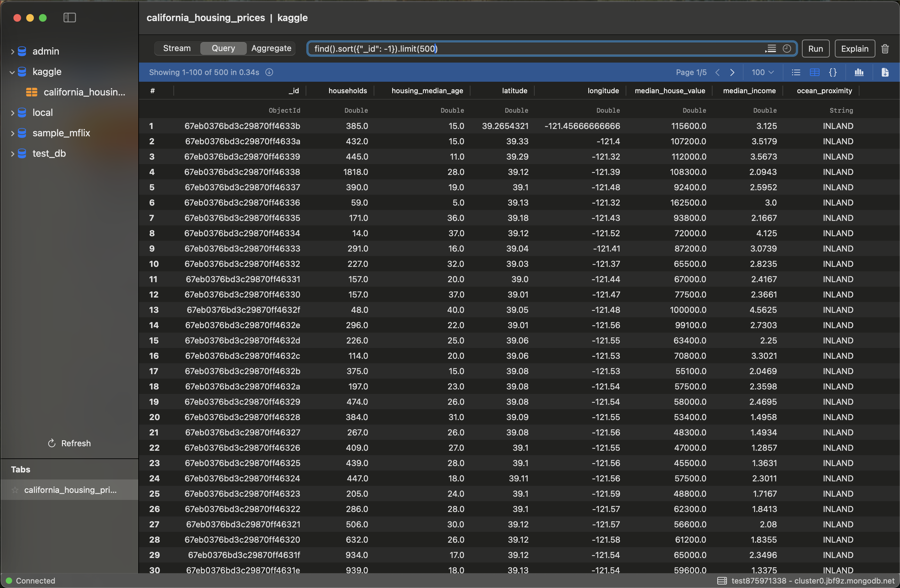Screen dimensions: 900x588
Task: Select the Query mode tab
Action: 223,49
